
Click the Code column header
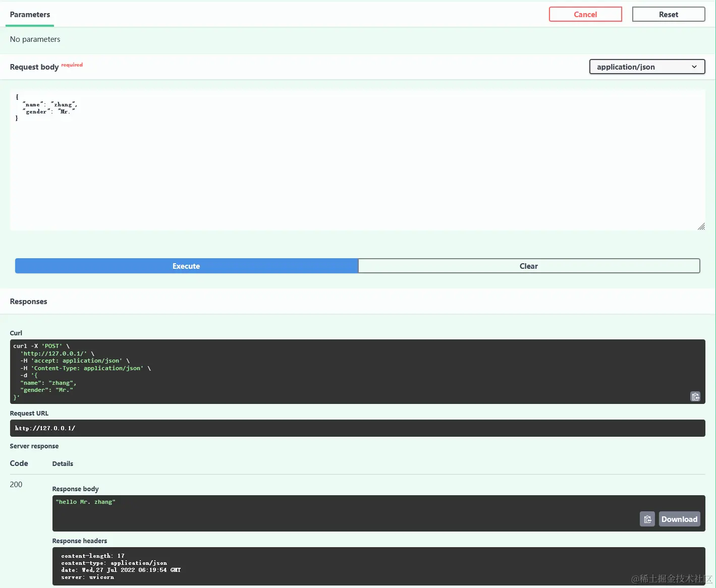[x=19, y=463]
